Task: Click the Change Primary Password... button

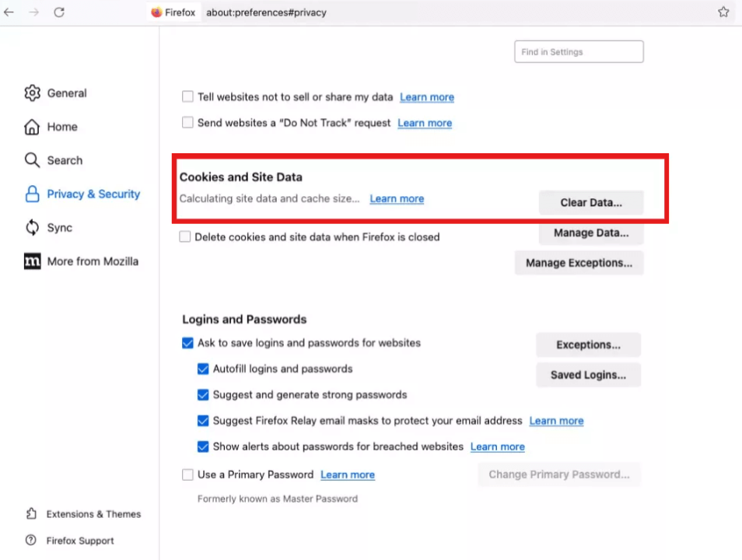Action: (559, 474)
